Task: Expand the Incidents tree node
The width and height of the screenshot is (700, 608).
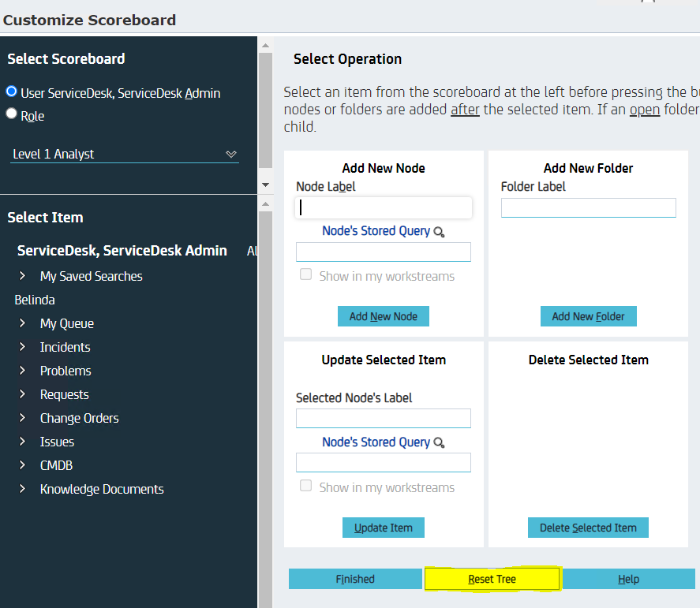Action: 23,347
